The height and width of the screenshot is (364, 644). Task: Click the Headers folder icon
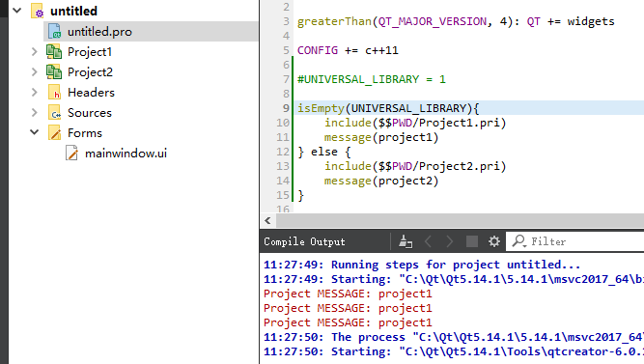click(55, 93)
